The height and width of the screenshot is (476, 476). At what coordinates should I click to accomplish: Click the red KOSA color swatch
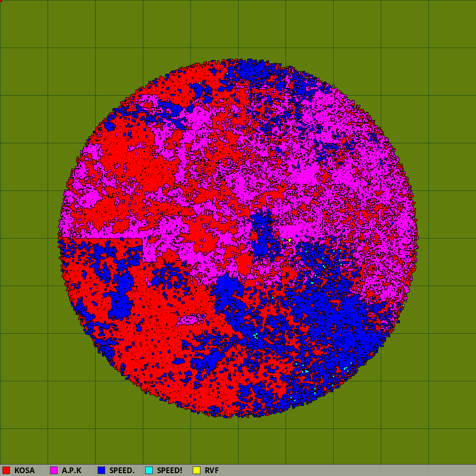(6, 470)
